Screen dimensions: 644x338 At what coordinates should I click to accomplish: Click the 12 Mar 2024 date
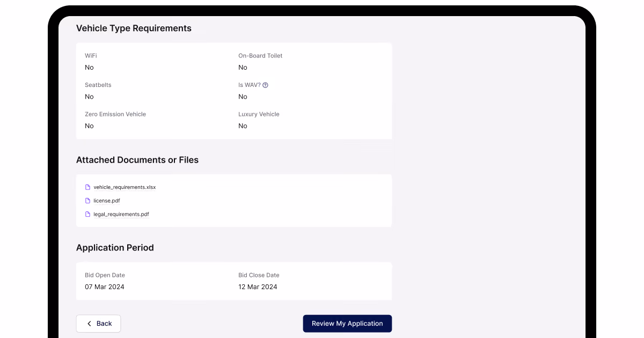pyautogui.click(x=258, y=287)
